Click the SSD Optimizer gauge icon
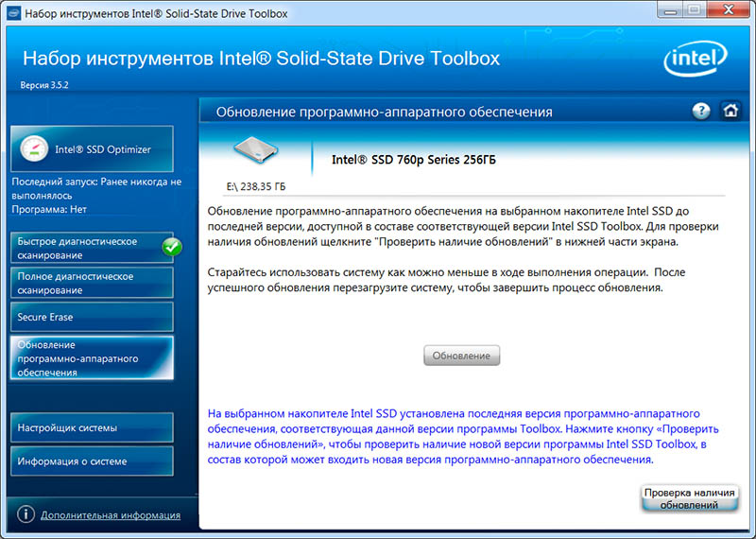The height and width of the screenshot is (539, 756). pos(34,148)
